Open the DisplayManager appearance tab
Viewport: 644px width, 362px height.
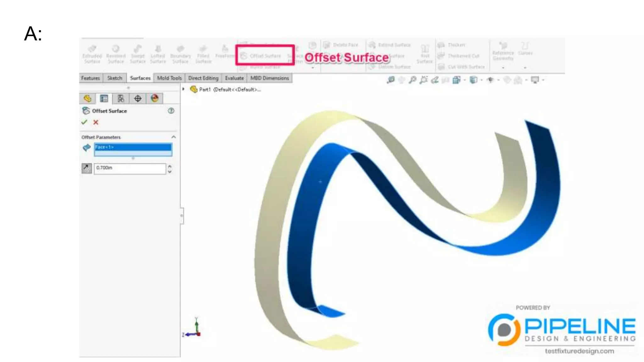coord(154,99)
